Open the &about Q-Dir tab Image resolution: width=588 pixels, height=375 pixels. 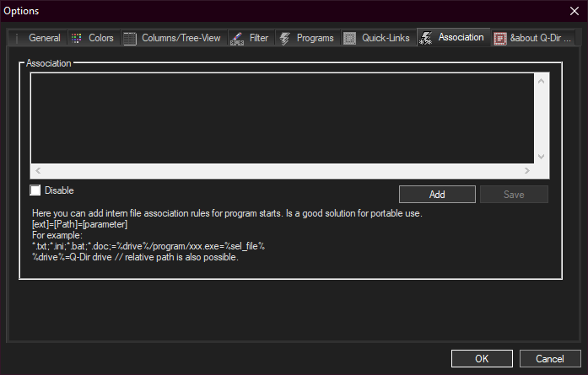click(x=541, y=38)
